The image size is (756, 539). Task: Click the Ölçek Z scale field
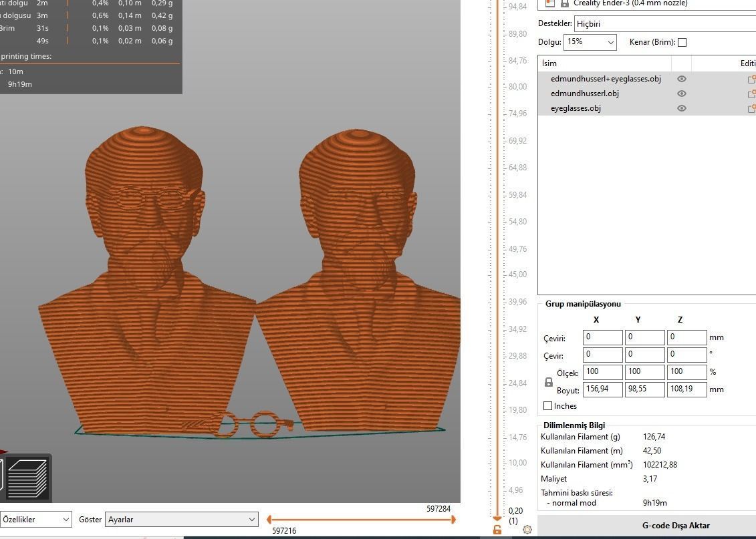point(686,372)
